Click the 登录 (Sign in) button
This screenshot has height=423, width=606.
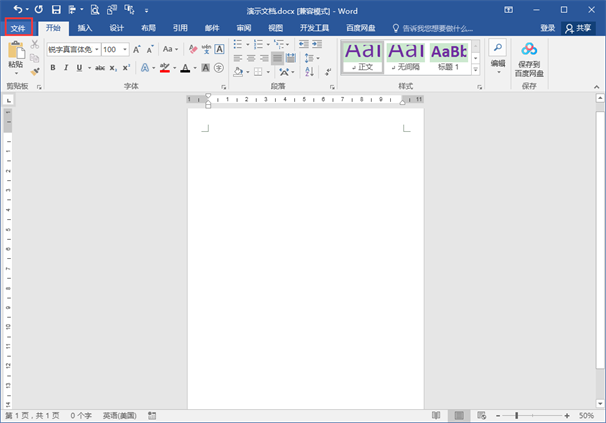tap(547, 28)
